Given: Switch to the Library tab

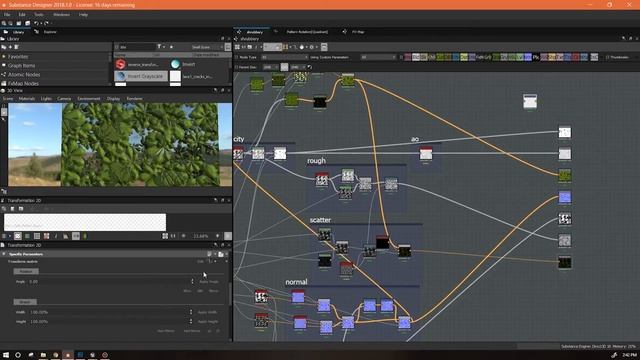Looking at the screenshot, I should click(15, 32).
